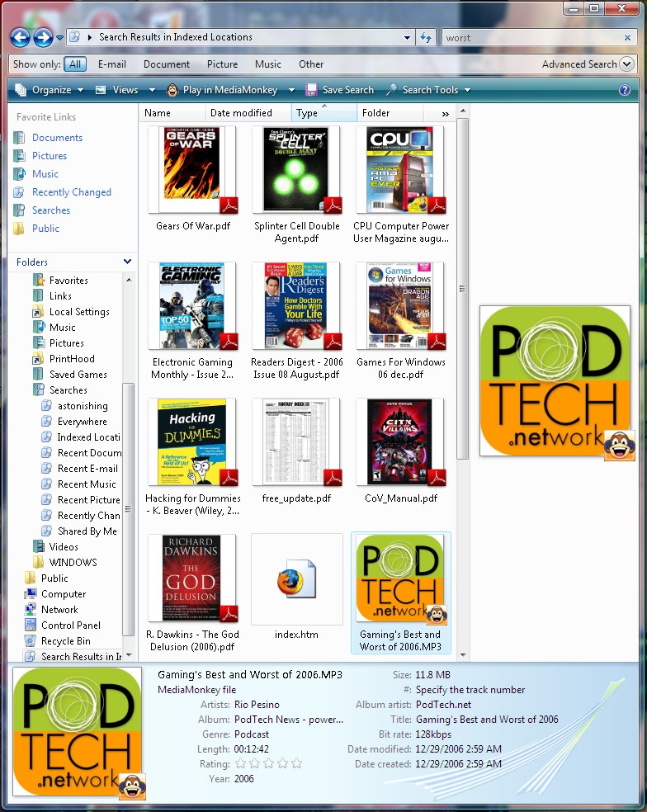Filter results to E-mail
The image size is (647, 812).
(x=112, y=64)
